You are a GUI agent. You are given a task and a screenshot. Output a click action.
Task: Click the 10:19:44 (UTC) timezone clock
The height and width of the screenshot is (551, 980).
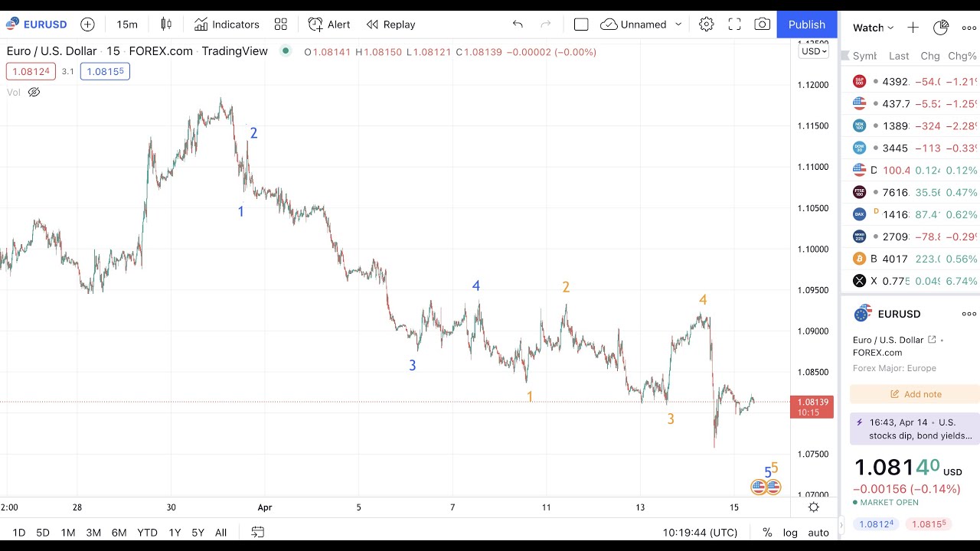pos(701,533)
